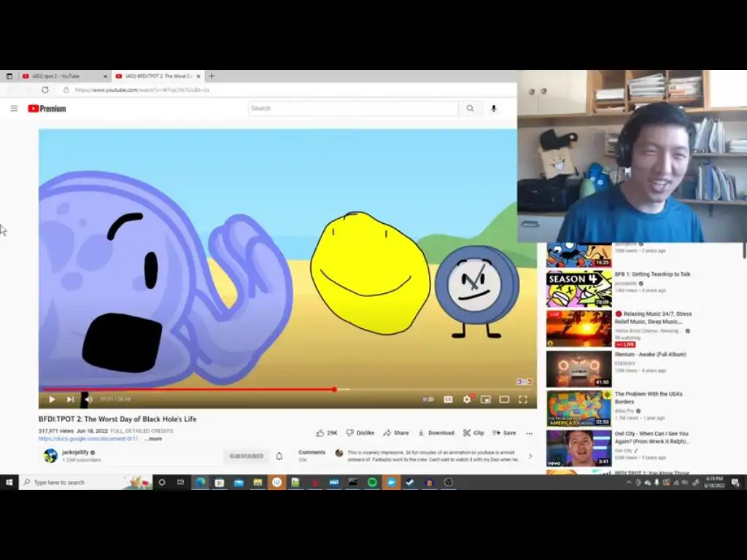
Task: Mute the video with speaker icon
Action: 88,400
